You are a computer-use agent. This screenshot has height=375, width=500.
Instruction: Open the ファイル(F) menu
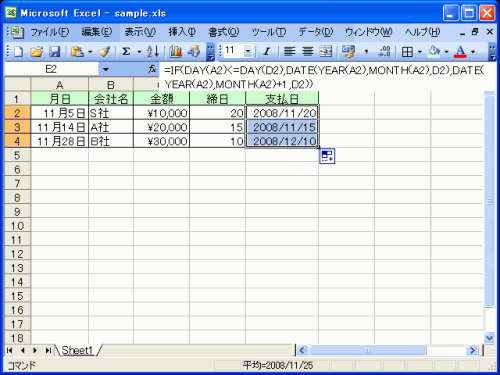click(x=50, y=32)
